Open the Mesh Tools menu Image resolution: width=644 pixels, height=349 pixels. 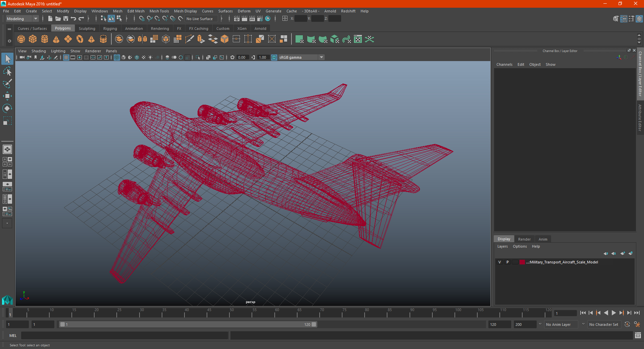click(x=159, y=11)
